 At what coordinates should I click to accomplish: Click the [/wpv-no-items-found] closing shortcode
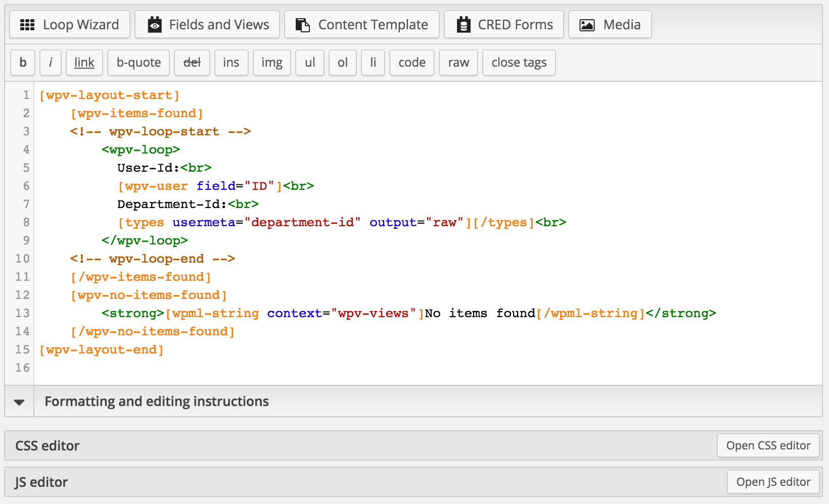click(153, 331)
